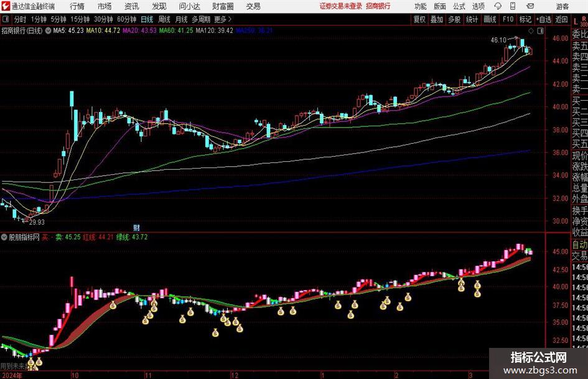The width and height of the screenshot is (588, 379).
Task: Open the F10 company info button
Action: coord(508,19)
